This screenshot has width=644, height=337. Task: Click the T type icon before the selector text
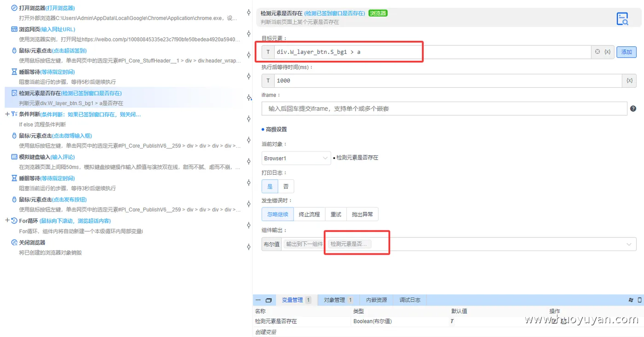268,52
